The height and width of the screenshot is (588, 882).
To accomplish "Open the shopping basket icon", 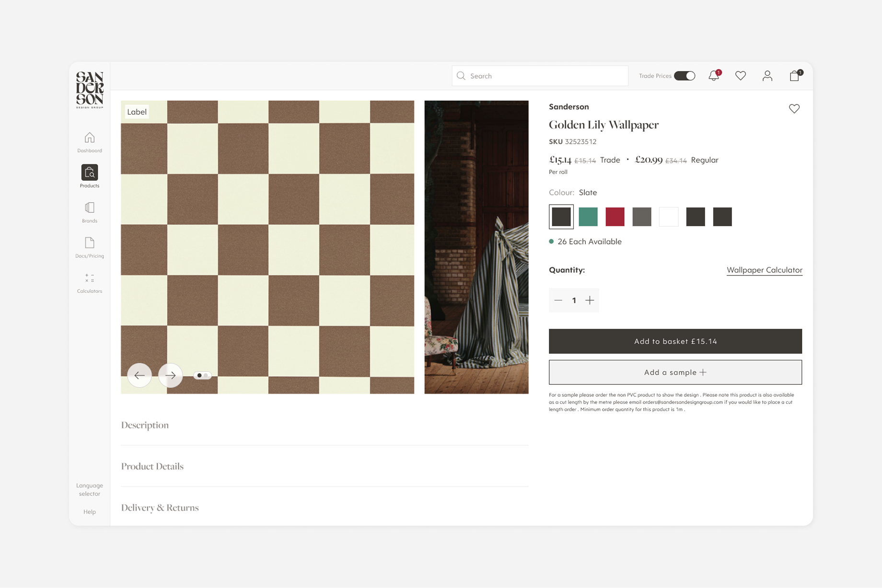I will tap(795, 76).
